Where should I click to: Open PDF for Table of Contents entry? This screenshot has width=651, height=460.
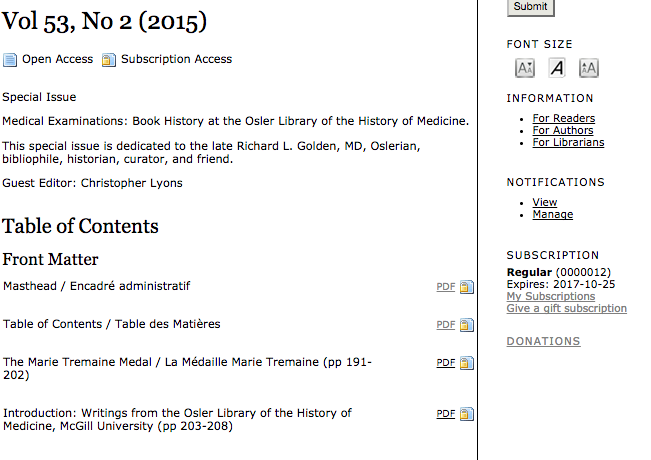point(445,325)
